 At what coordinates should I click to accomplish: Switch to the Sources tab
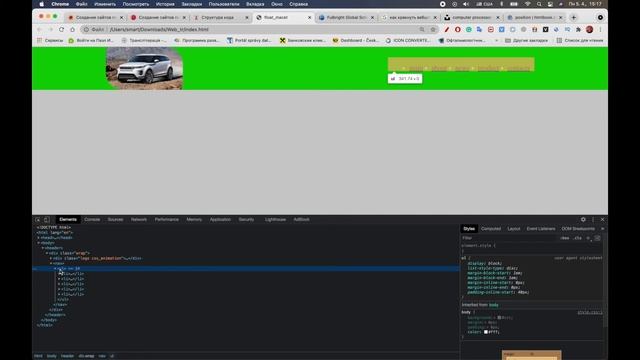tap(116, 220)
